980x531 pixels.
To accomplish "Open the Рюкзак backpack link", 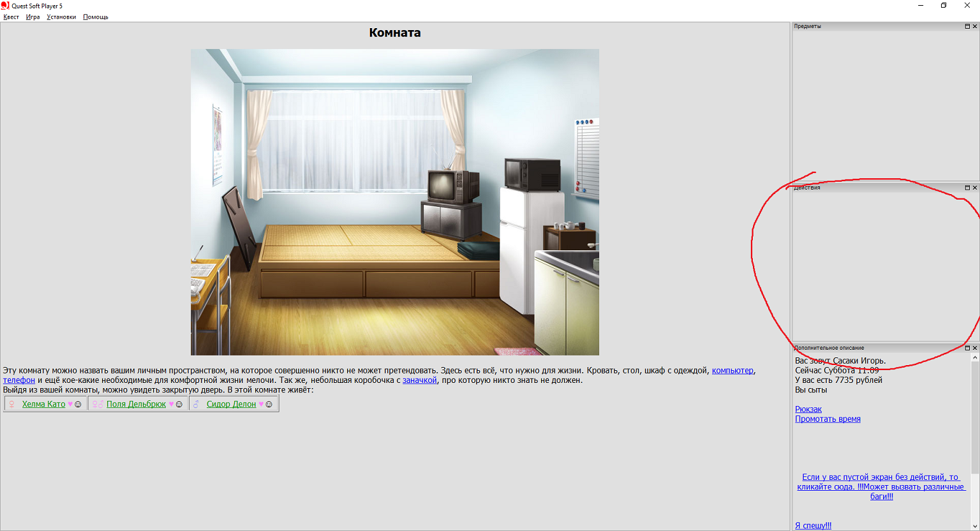I will click(x=808, y=409).
